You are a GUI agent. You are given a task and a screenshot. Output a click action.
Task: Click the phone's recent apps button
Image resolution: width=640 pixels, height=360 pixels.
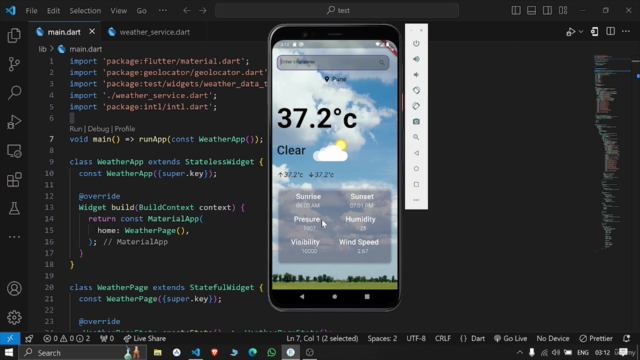[367, 297]
